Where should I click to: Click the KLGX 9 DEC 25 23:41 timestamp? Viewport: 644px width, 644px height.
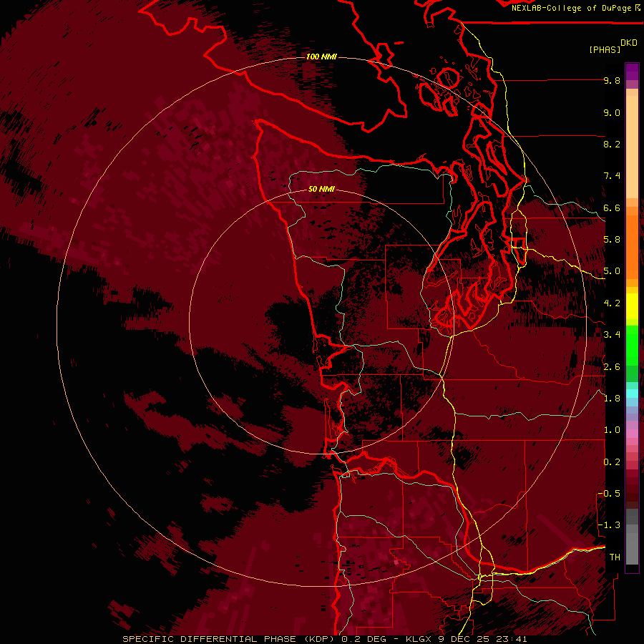coord(466,639)
